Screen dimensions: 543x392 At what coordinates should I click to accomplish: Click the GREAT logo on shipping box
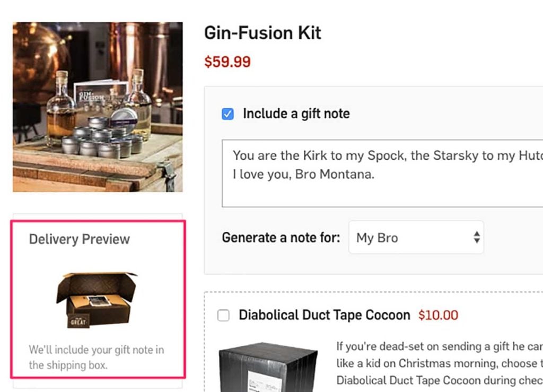78,321
